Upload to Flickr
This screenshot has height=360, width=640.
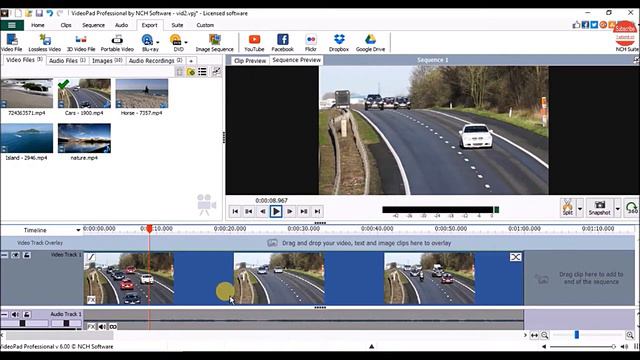(x=311, y=42)
